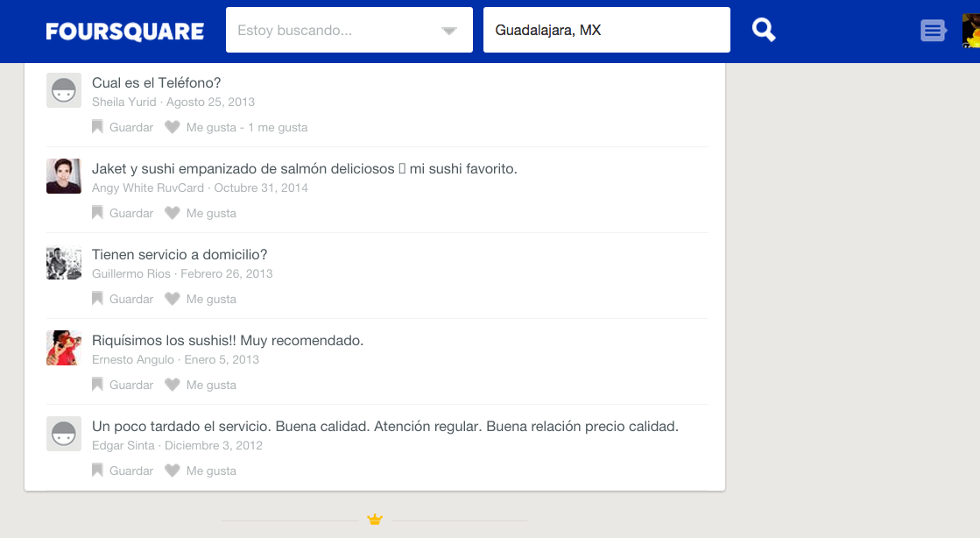Click the bookmark icon on Edgar Sinta's tip
Screen dimensions: 980x538
pyautogui.click(x=97, y=471)
